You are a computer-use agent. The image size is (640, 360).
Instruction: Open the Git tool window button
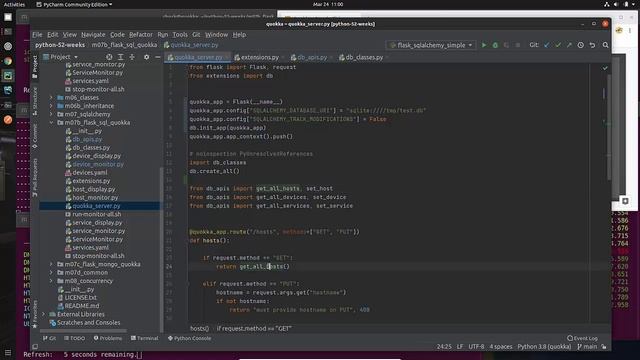click(x=49, y=338)
